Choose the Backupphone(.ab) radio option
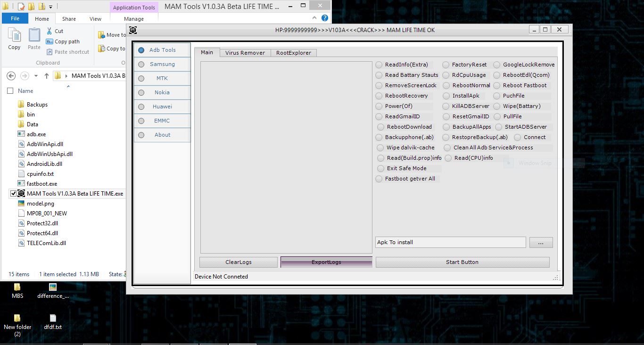644x345 pixels. 379,137
